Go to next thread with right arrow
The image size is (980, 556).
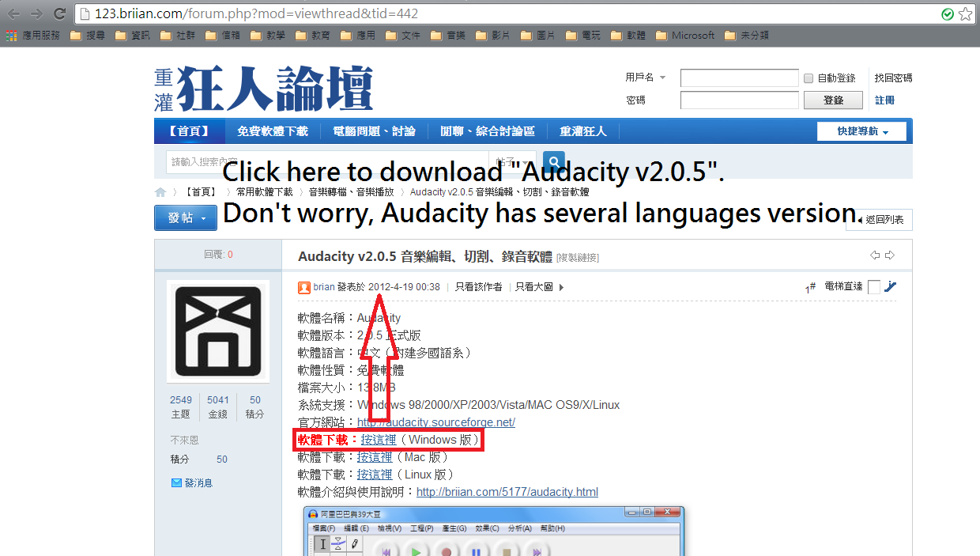[x=890, y=255]
